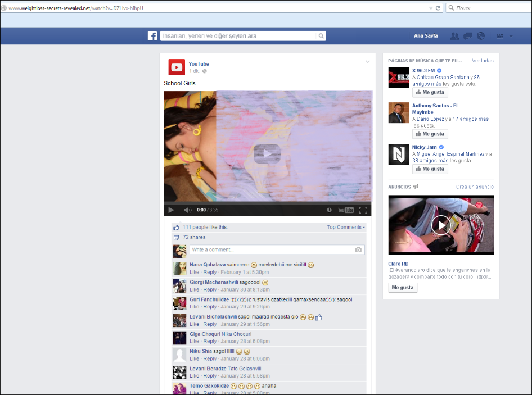Viewport: 532px width, 395px height.
Task: Click the YouTube page logo thumbnail
Action: (x=177, y=67)
